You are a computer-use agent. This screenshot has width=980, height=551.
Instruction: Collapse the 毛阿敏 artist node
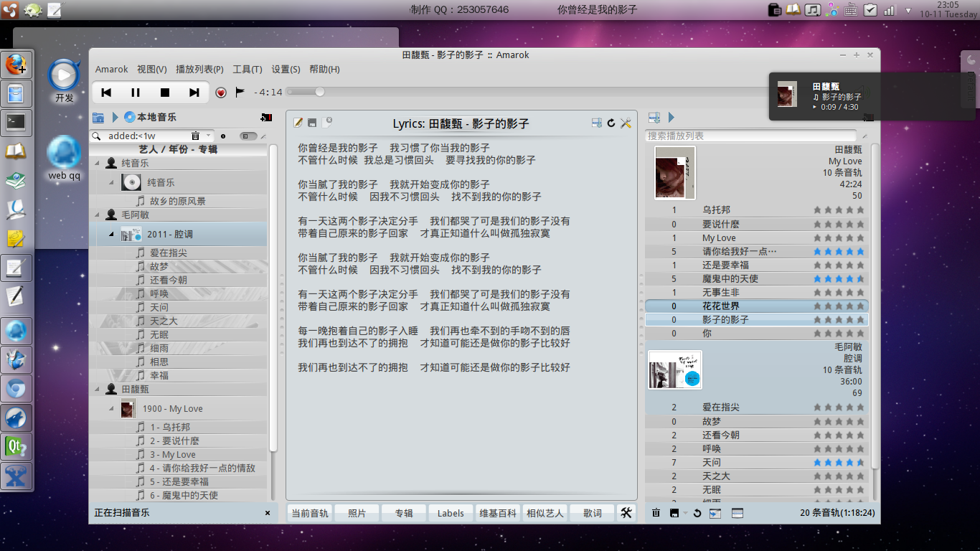tap(98, 215)
